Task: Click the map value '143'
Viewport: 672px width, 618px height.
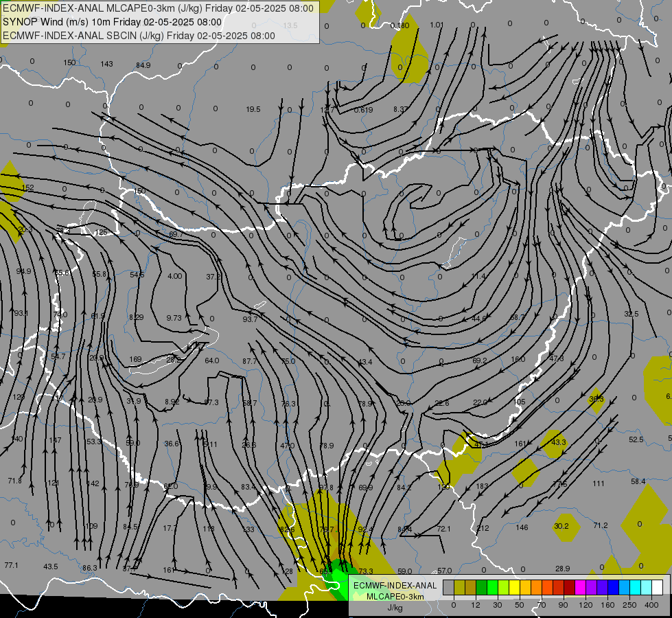Action: click(106, 65)
